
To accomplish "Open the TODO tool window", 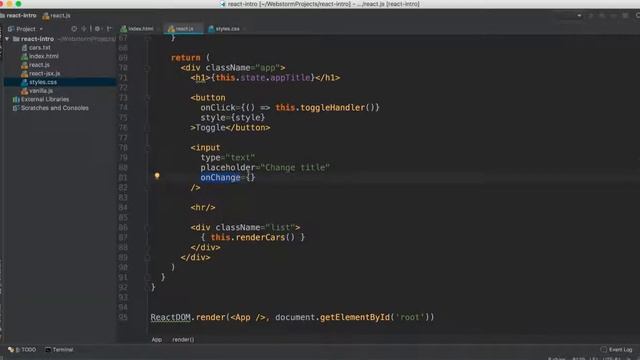I will click(x=22, y=350).
